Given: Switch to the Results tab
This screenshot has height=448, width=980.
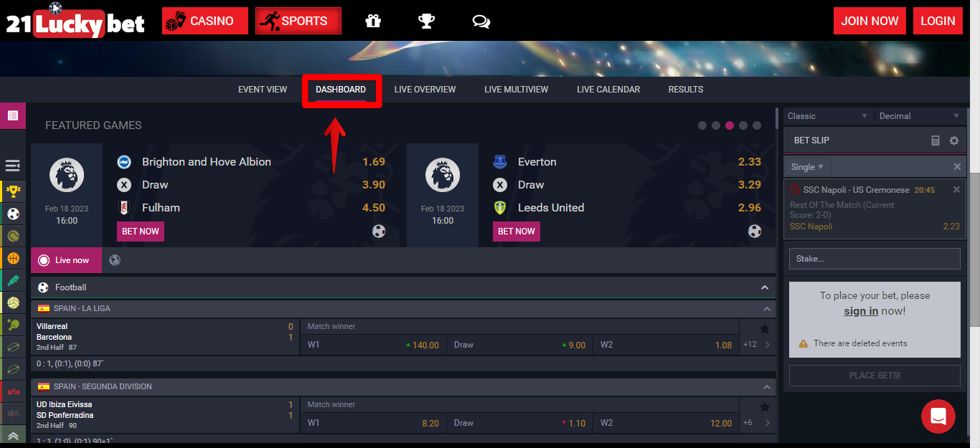Looking at the screenshot, I should point(686,90).
